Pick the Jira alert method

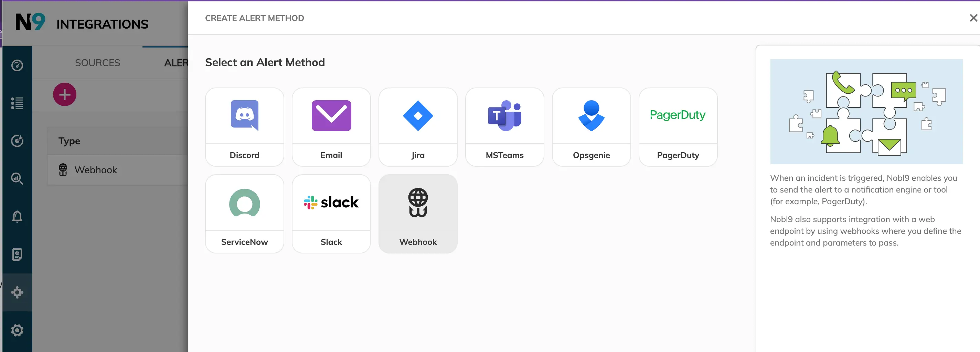click(418, 127)
